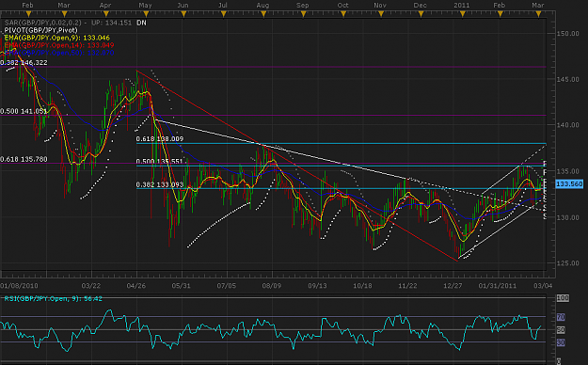The width and height of the screenshot is (588, 365).
Task: Click the 140.00 price axis value
Action: (x=567, y=125)
